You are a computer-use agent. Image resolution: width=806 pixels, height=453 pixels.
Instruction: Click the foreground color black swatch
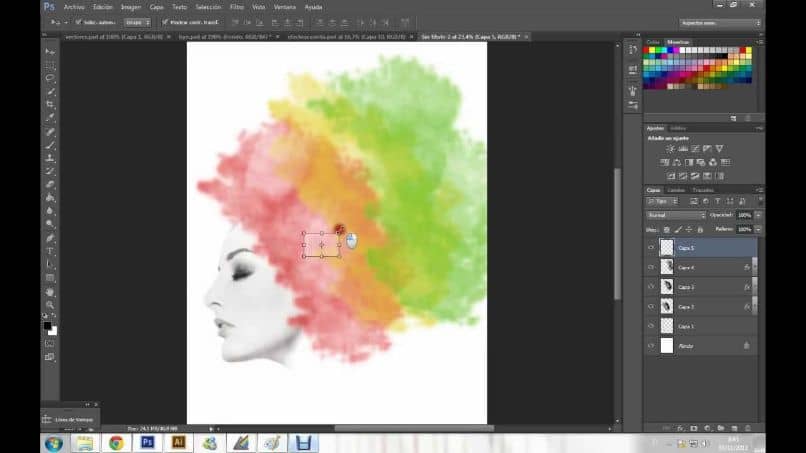pos(47,325)
